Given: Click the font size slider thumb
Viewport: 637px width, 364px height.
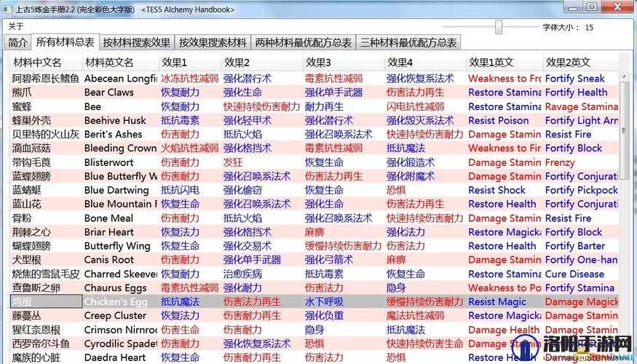Looking at the screenshot, I should [x=499, y=27].
